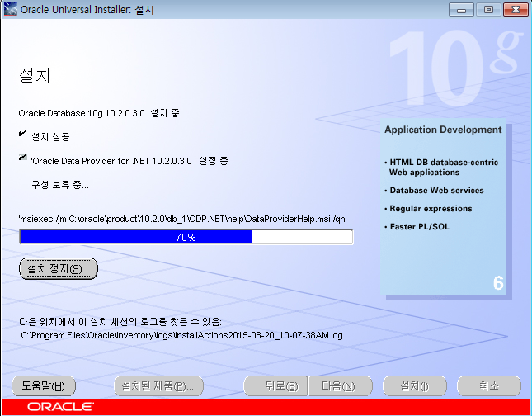Click the checkmark icon next to 설치 성공
Screen dimensions: 532x416
(23, 133)
